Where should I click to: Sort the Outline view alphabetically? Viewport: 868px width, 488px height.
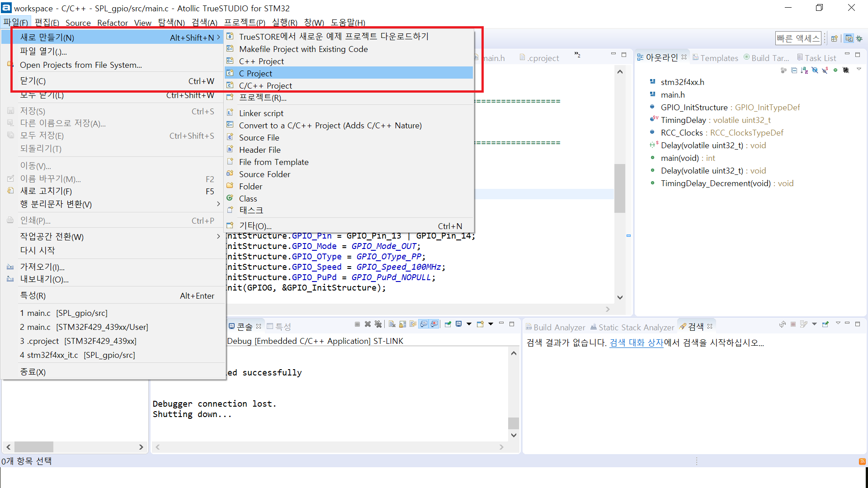pyautogui.click(x=804, y=70)
